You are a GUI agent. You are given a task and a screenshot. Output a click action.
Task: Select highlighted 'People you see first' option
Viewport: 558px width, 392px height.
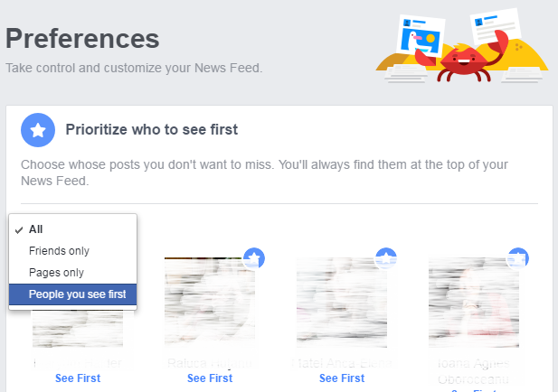[x=73, y=294]
